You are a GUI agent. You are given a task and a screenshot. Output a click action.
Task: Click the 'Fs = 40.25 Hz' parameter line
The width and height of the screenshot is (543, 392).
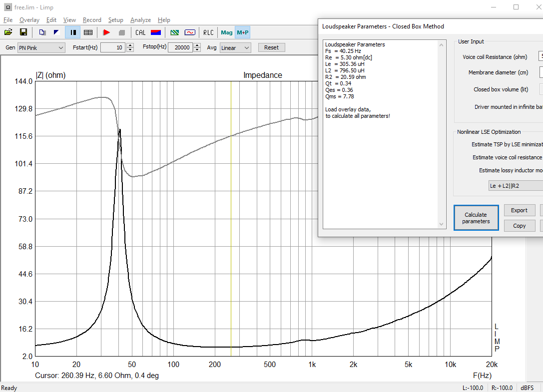coord(343,51)
